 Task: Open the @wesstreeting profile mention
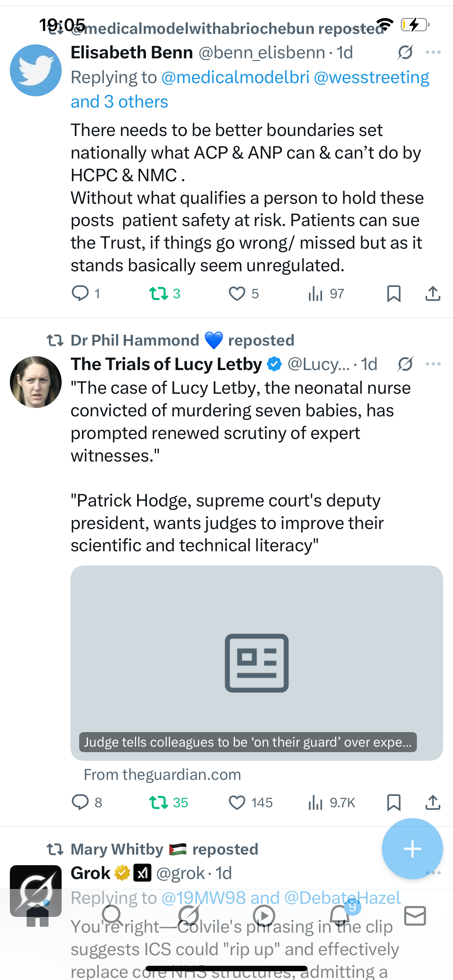coord(371,77)
